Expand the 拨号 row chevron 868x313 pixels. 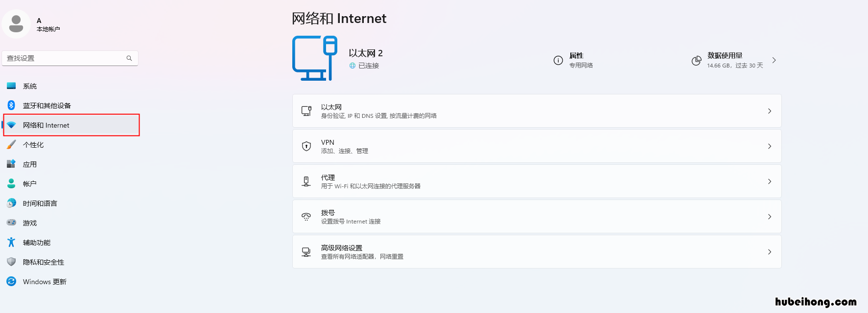click(770, 217)
